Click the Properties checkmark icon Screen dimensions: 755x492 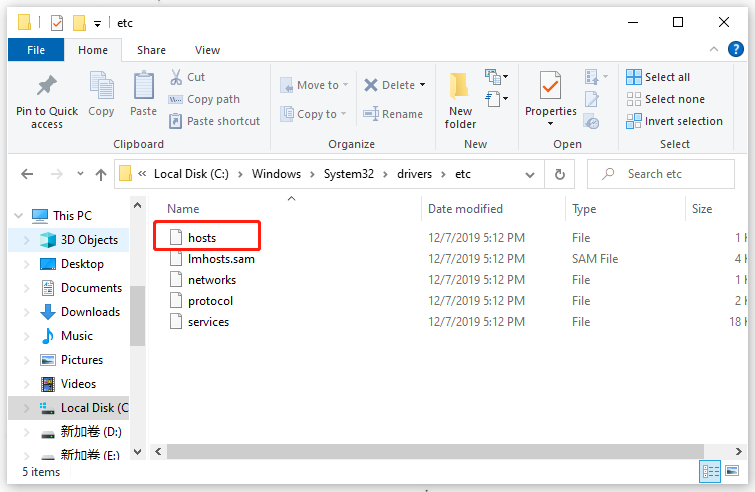click(550, 86)
